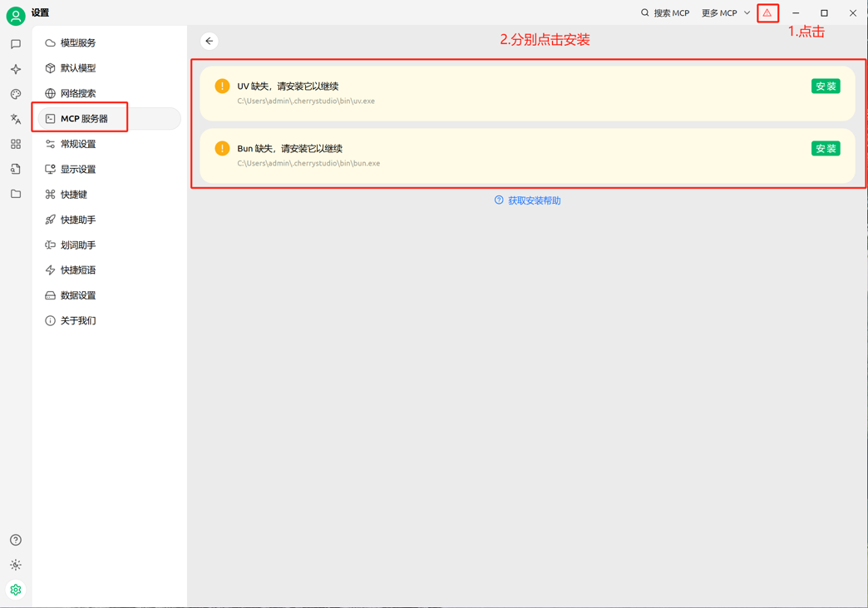
Task: Minimize the settings window
Action: coord(796,12)
